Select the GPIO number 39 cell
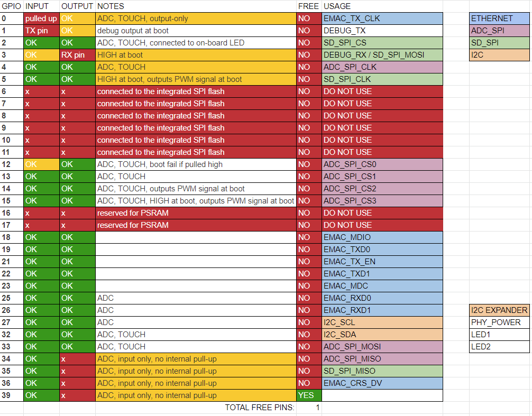 (x=12, y=396)
